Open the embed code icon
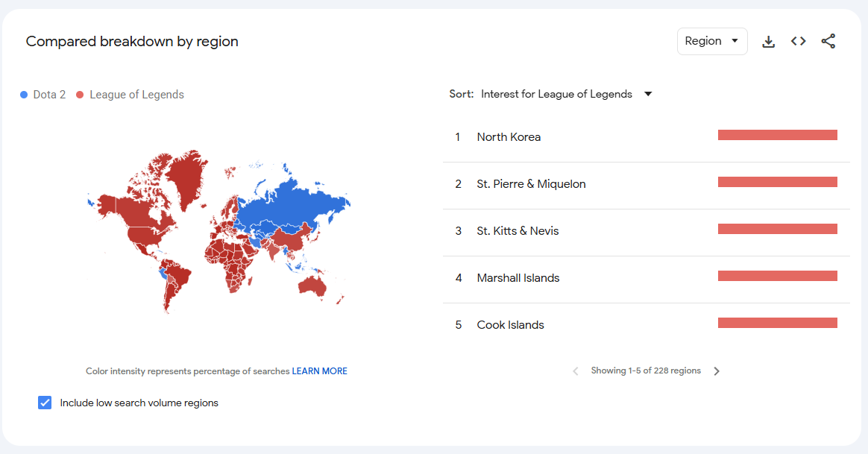The image size is (868, 454). pos(798,41)
